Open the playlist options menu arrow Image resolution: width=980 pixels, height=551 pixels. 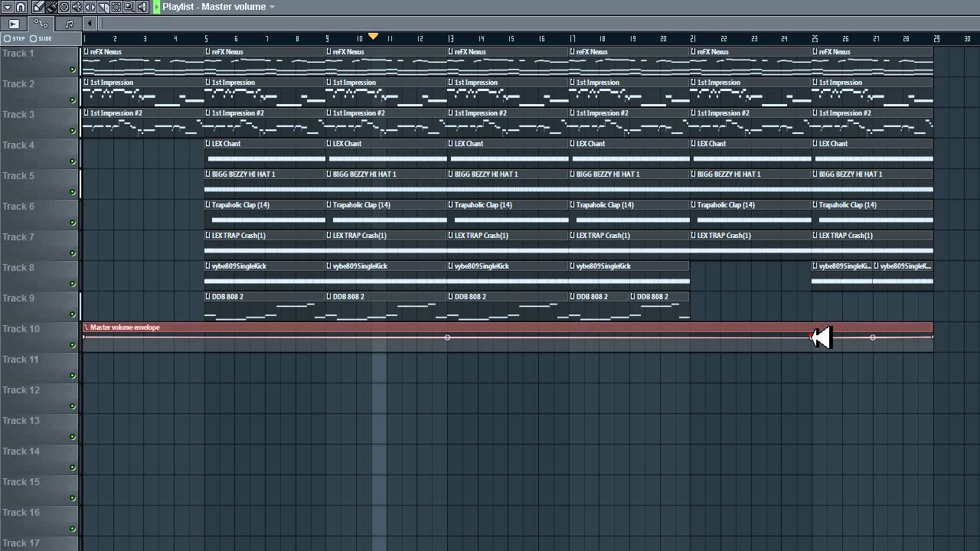click(x=8, y=7)
